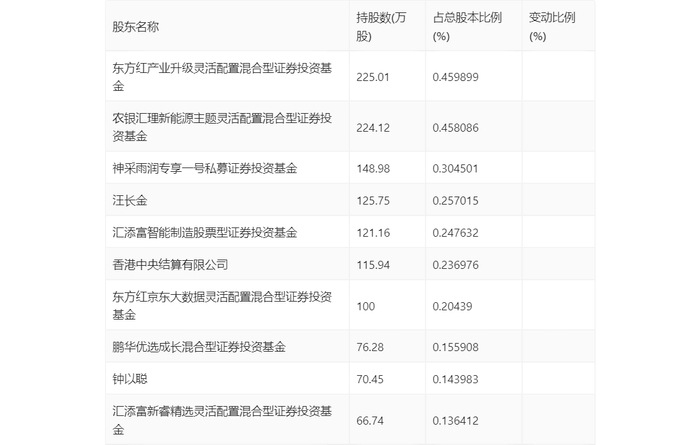Click the percentage cell 0.155908
Screen dimensions: 700x445
pos(455,347)
